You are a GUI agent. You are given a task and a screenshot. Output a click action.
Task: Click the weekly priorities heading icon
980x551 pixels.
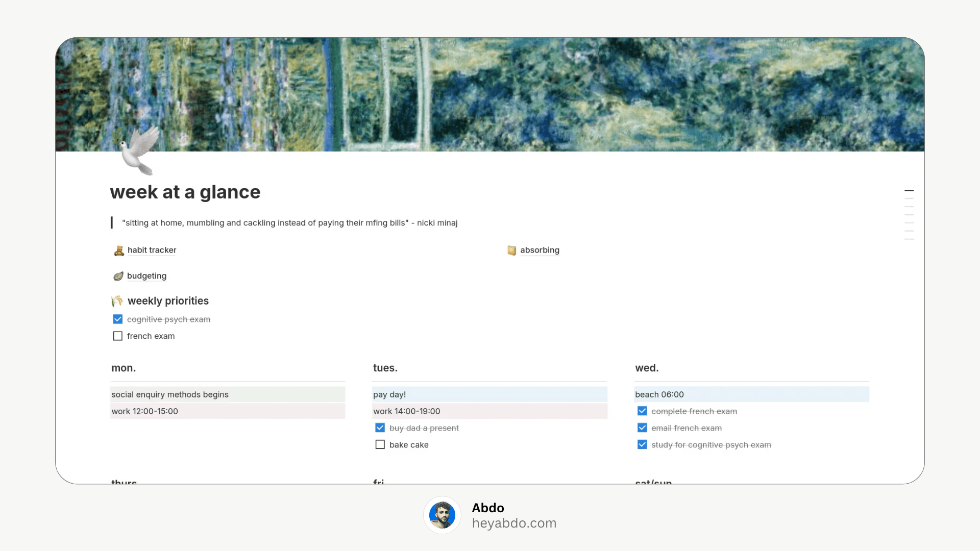click(x=117, y=301)
